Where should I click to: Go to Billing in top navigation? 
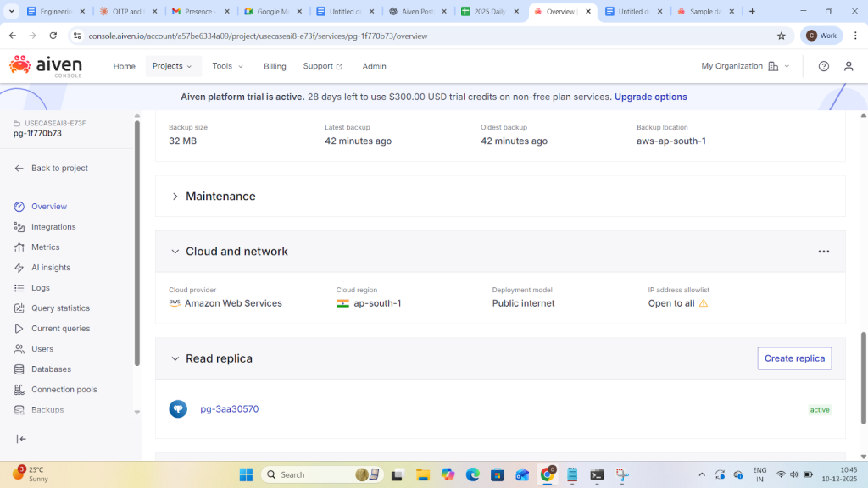click(275, 66)
